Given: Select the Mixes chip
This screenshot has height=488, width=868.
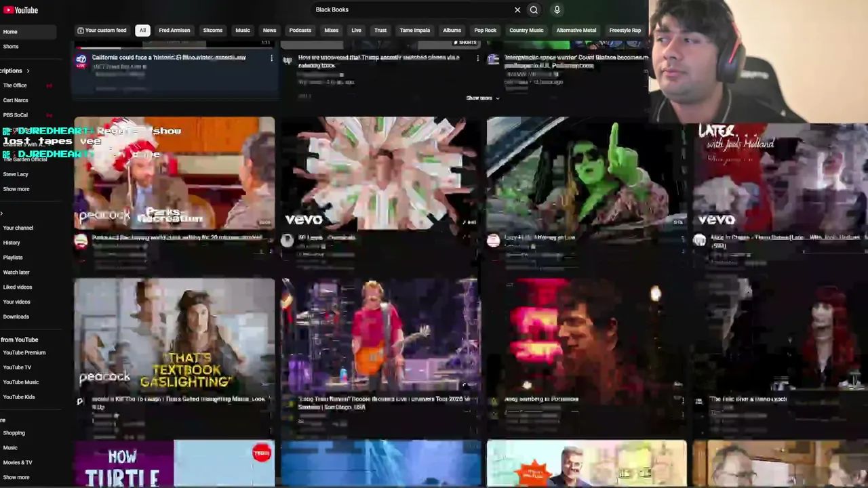Looking at the screenshot, I should click(x=331, y=30).
